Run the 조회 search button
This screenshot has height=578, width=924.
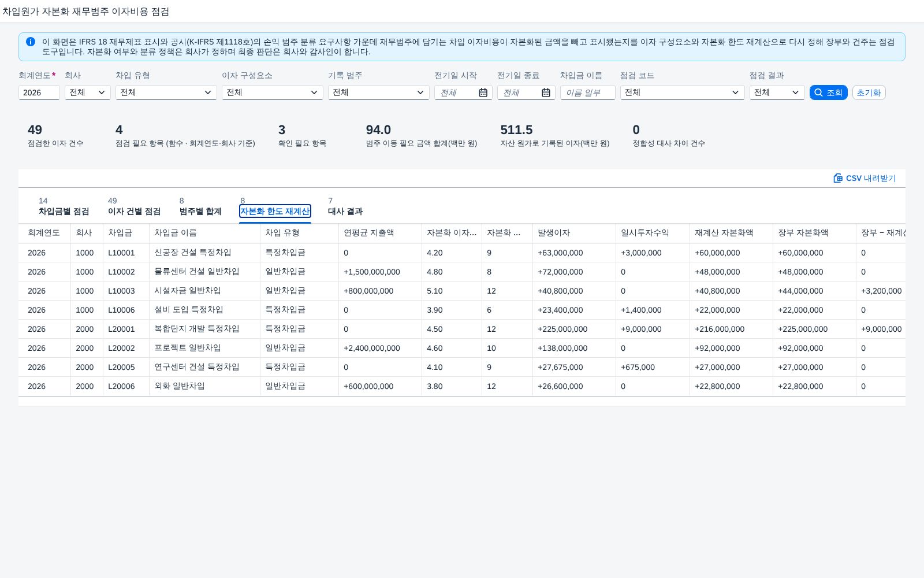(828, 92)
